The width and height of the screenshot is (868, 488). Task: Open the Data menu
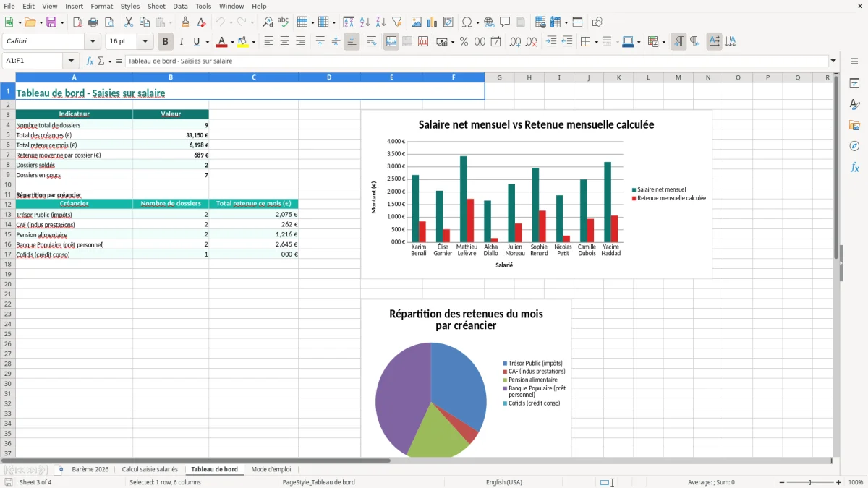tap(180, 6)
